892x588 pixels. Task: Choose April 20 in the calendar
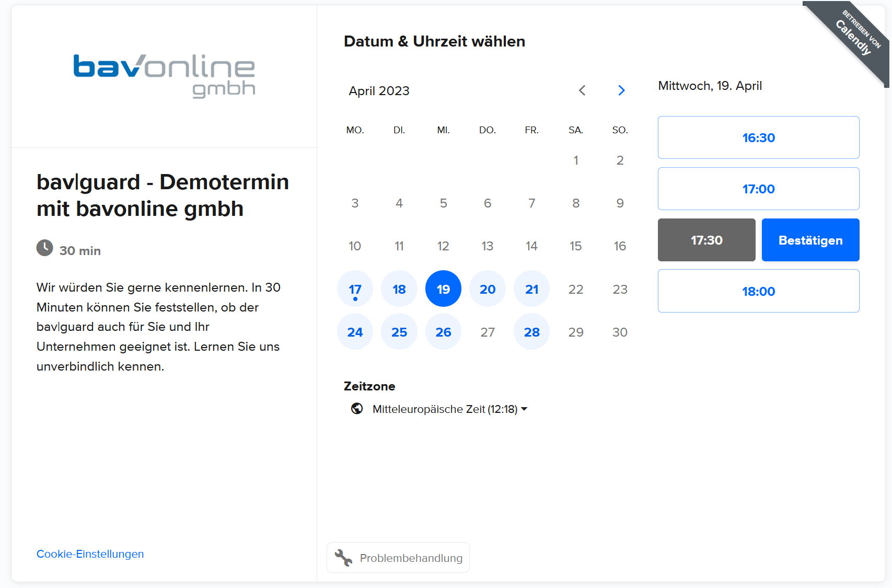pos(488,289)
